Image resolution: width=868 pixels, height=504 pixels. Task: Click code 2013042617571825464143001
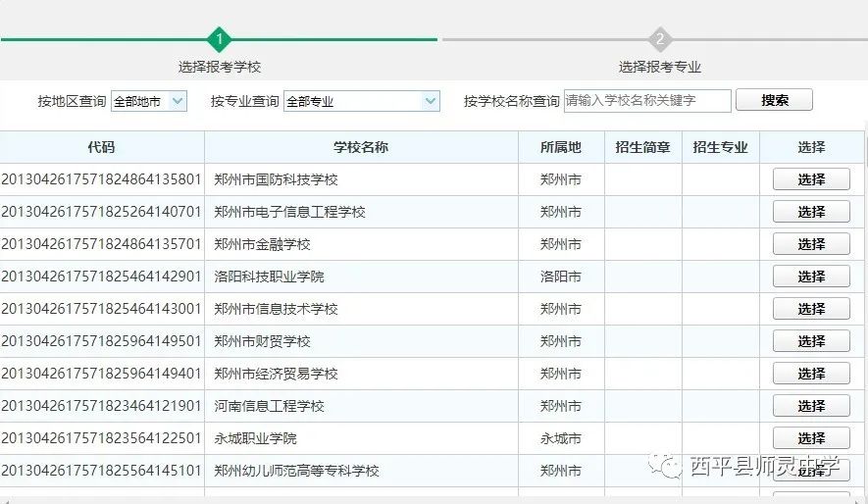point(101,309)
